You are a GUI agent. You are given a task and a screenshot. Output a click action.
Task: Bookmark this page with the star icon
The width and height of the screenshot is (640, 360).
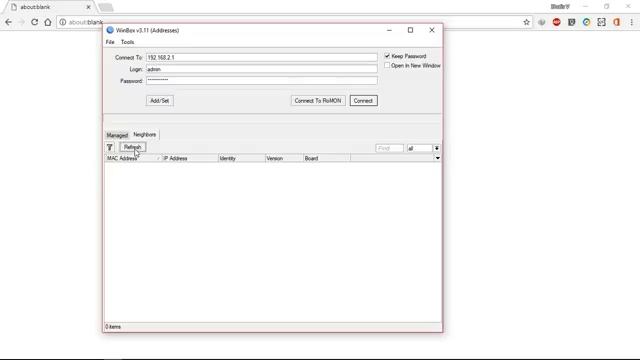(527, 22)
